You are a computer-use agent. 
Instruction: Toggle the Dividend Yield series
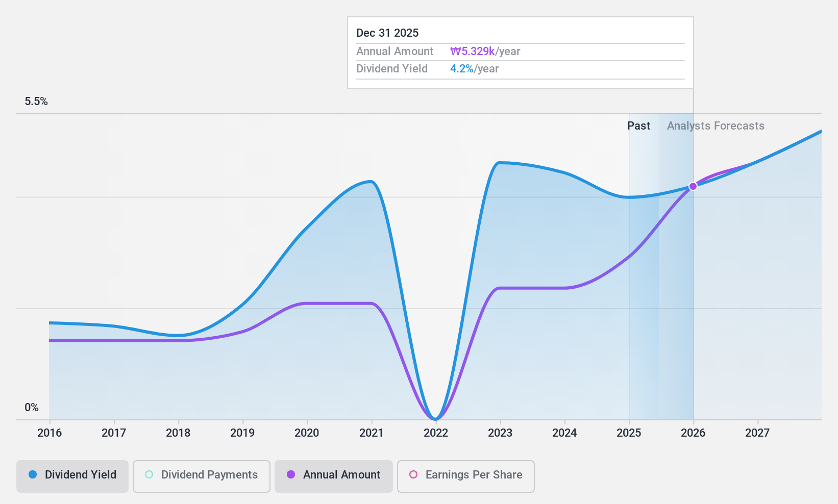tap(72, 476)
